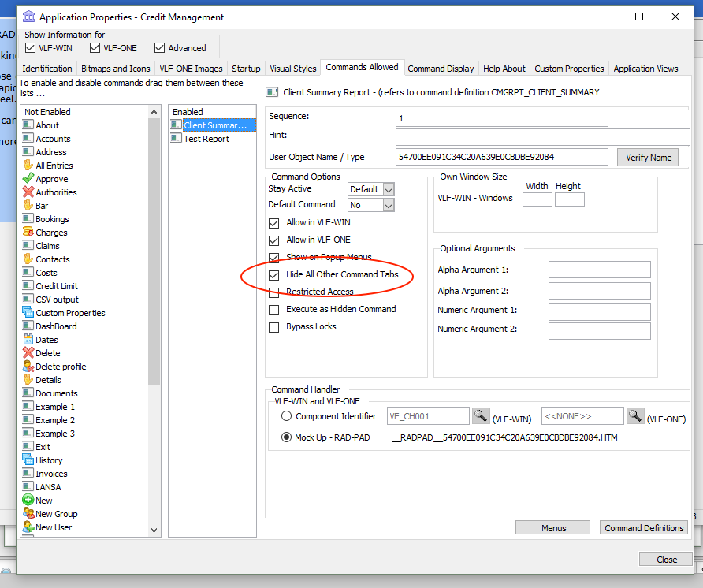Select Example 2 in Not Enabled list

coord(55,420)
